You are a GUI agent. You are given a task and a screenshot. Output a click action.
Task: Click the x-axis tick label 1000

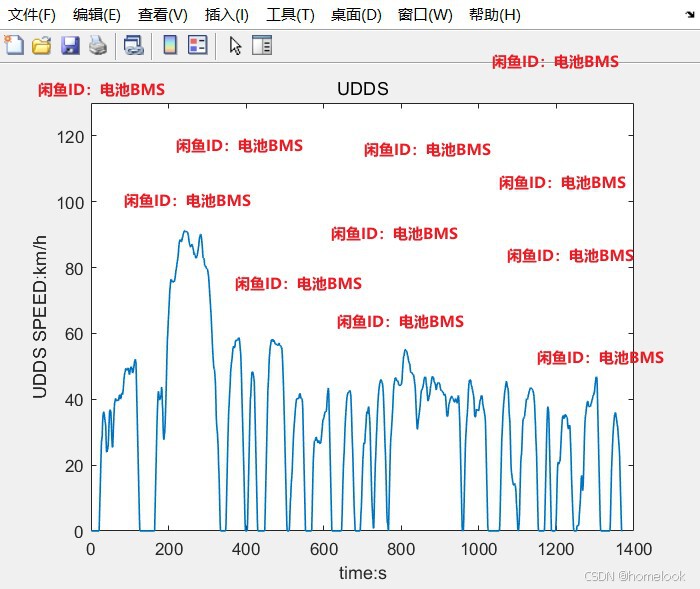(479, 549)
